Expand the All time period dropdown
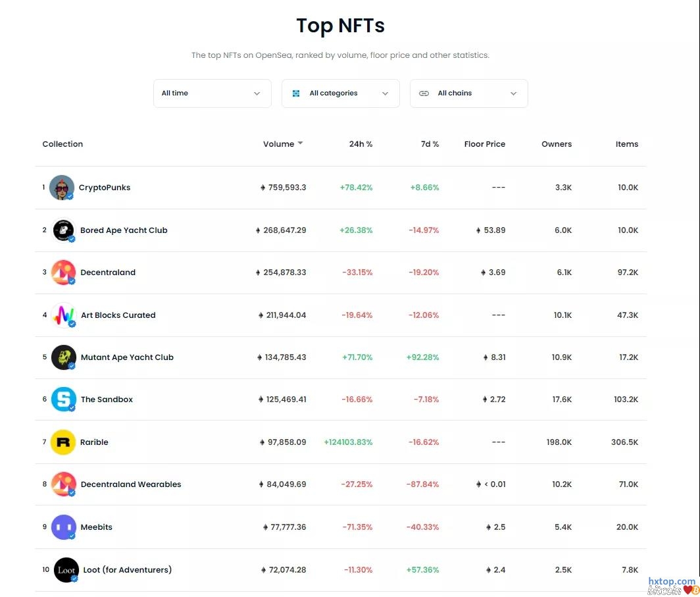This screenshot has width=700, height=597. point(212,93)
